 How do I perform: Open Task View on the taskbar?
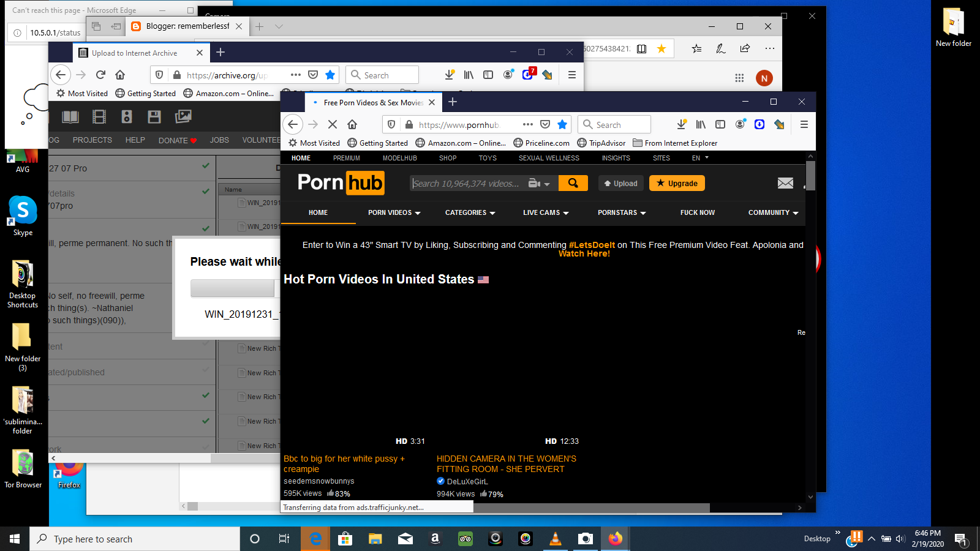coord(284,539)
